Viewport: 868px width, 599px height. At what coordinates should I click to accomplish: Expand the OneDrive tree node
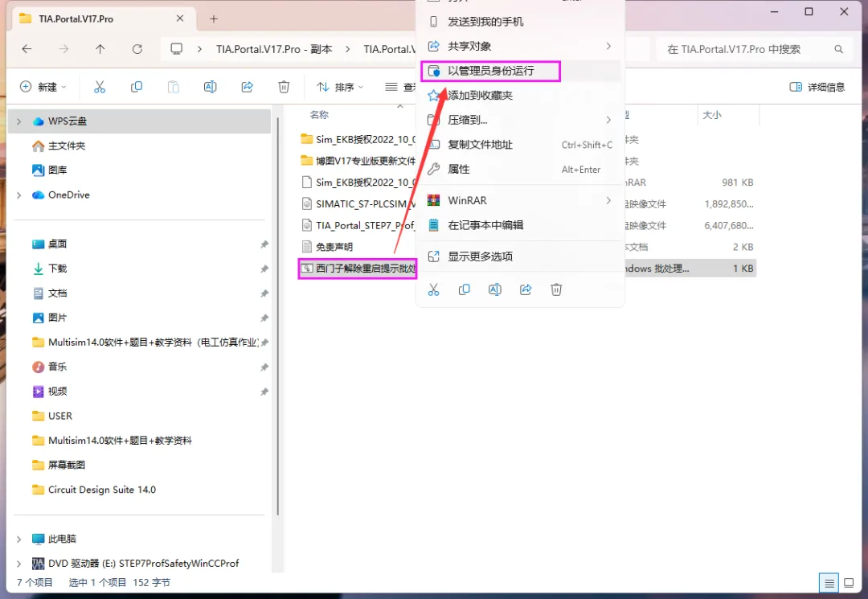tap(18, 195)
